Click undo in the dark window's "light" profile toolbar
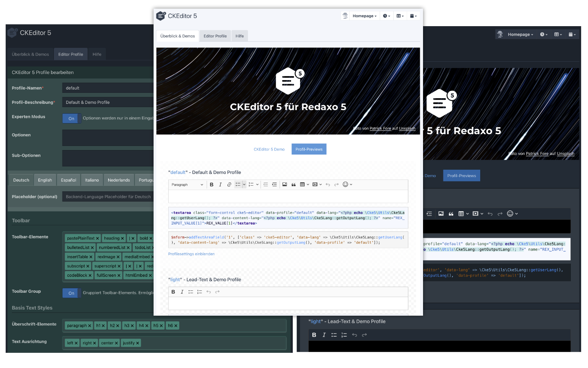Image resolution: width=588 pixels, height=368 pixels. [354, 335]
